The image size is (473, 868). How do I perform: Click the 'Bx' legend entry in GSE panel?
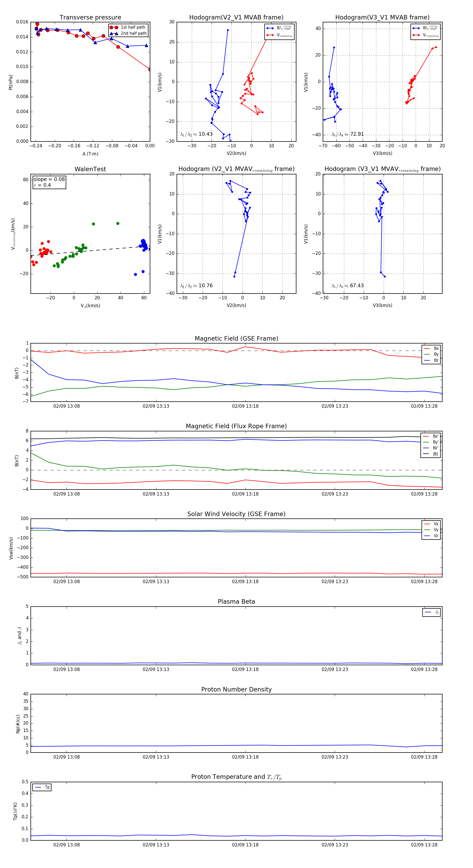[x=431, y=349]
